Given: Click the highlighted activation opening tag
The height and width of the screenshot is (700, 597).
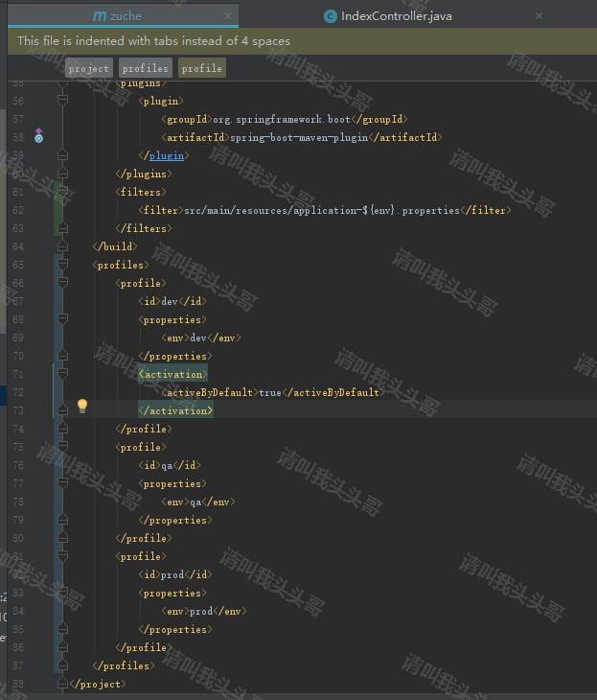Looking at the screenshot, I should tap(172, 374).
